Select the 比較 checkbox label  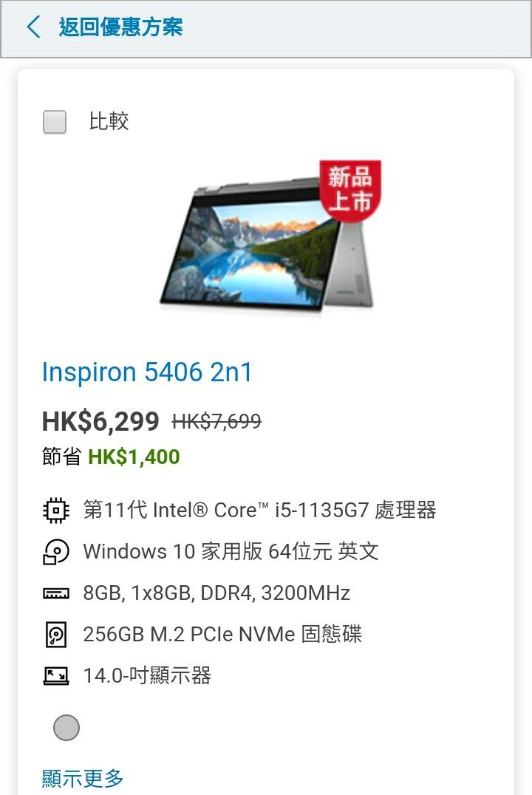109,121
